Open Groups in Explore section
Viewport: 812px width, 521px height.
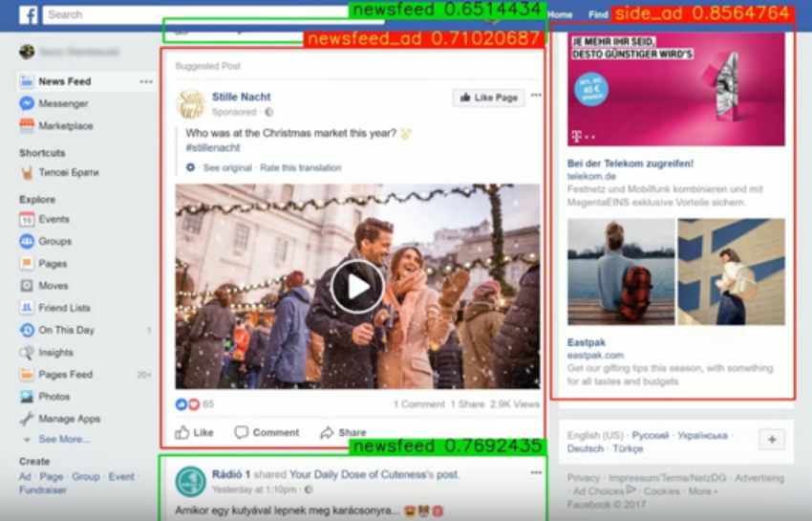pos(54,242)
